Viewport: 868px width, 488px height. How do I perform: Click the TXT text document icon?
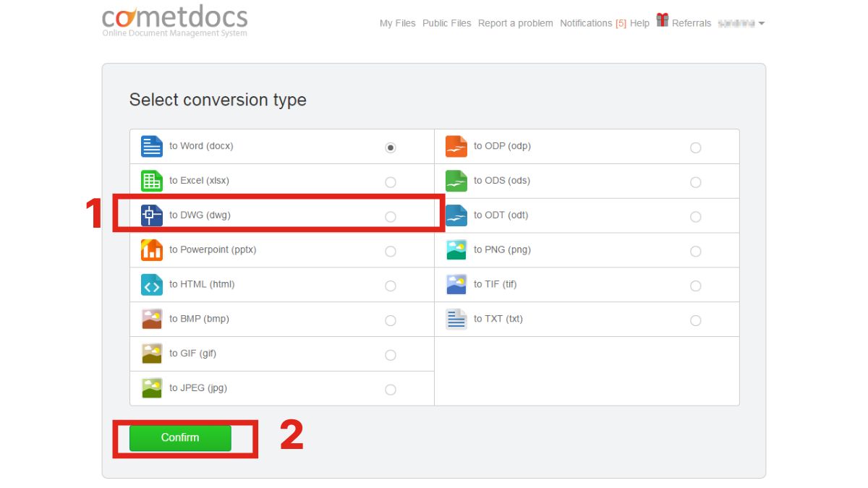pyautogui.click(x=456, y=319)
